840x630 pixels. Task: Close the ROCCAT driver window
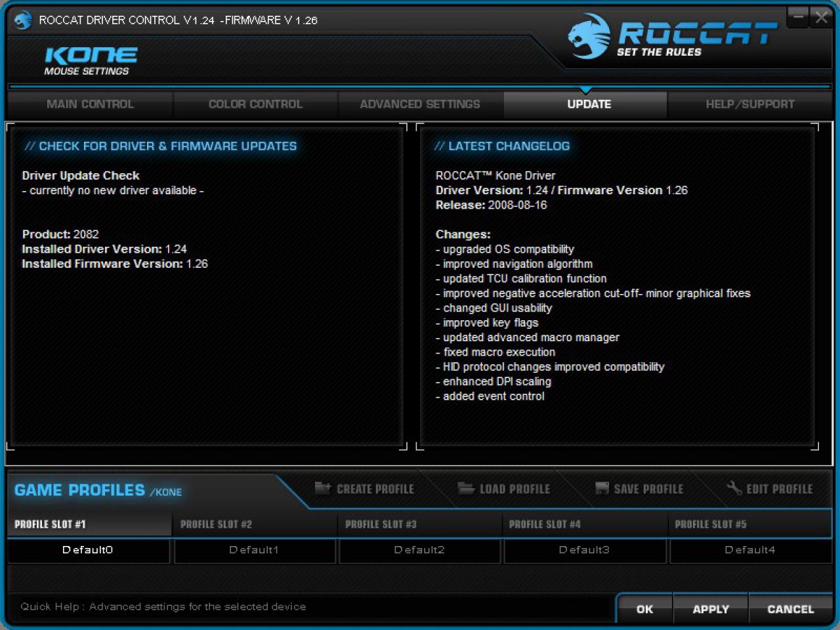click(821, 17)
